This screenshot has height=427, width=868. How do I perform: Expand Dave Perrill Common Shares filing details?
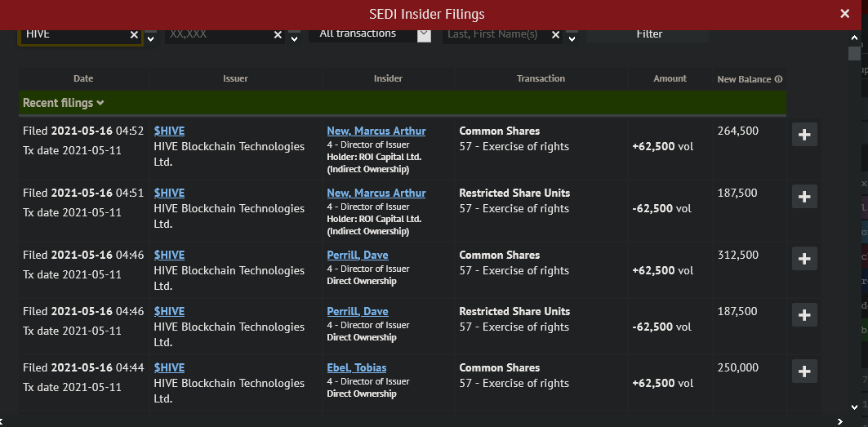(804, 259)
